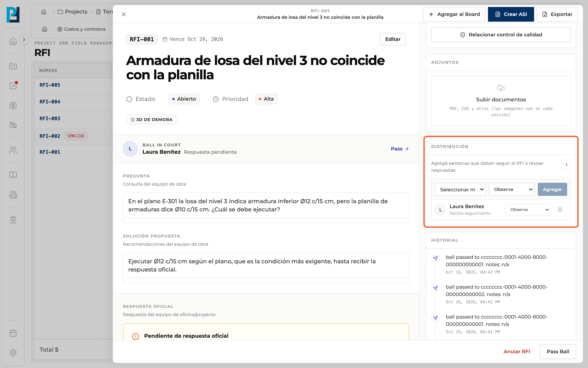The width and height of the screenshot is (588, 368).
Task: Click the Alta priority badge
Action: 266,99
